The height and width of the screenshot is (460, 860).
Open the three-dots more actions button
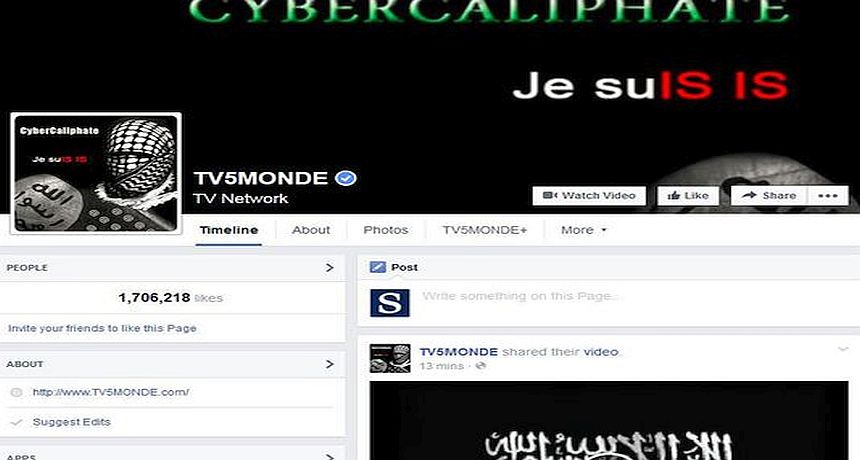tap(828, 196)
